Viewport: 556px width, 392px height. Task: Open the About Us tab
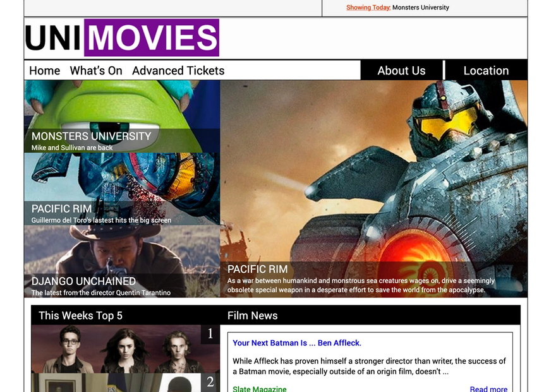coord(401,71)
